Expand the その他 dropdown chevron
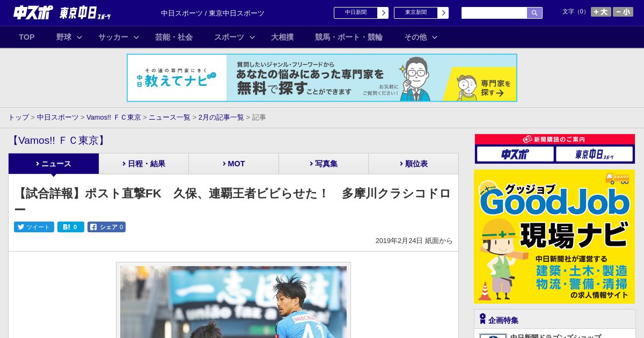This screenshot has height=338, width=644. (x=435, y=38)
